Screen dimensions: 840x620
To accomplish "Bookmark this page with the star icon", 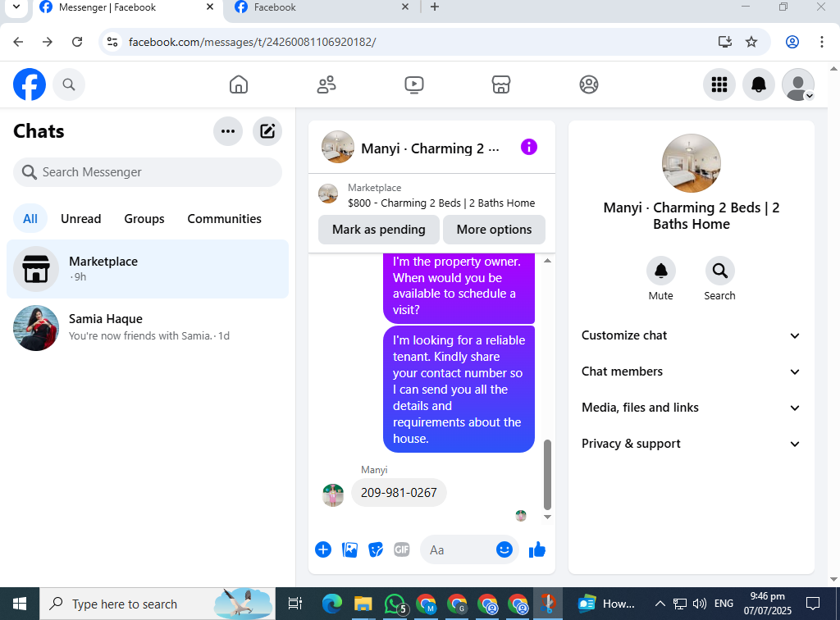I will (751, 42).
